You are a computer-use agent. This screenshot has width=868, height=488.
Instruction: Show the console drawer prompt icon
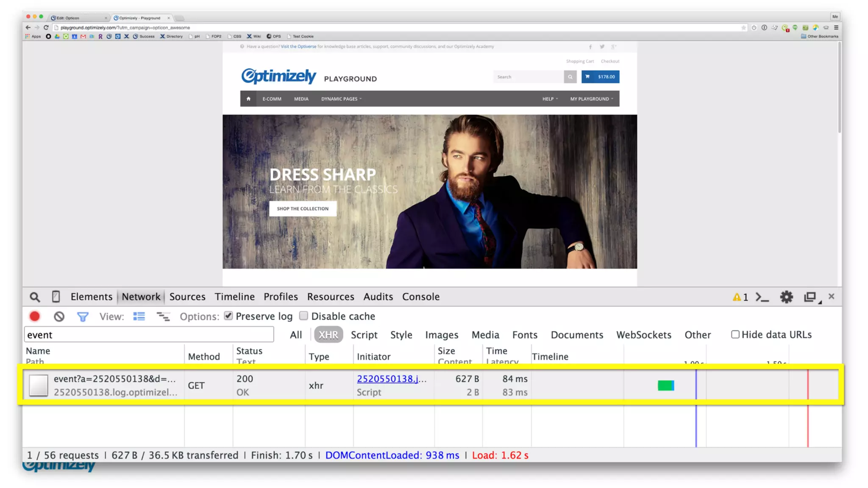point(762,297)
